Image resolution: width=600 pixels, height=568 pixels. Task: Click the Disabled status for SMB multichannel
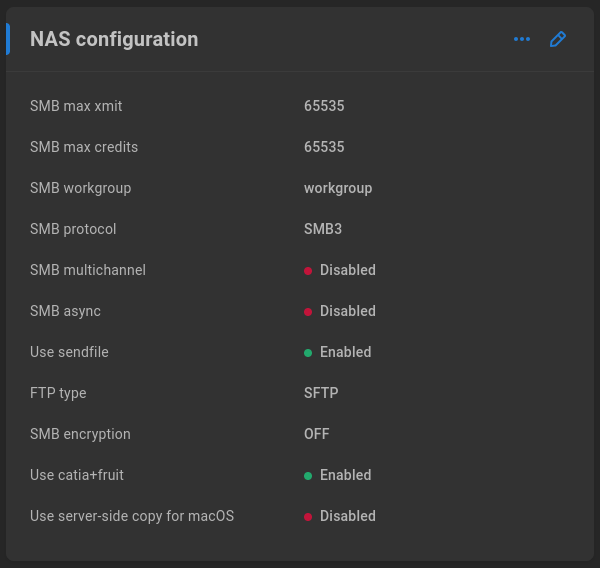(x=340, y=270)
